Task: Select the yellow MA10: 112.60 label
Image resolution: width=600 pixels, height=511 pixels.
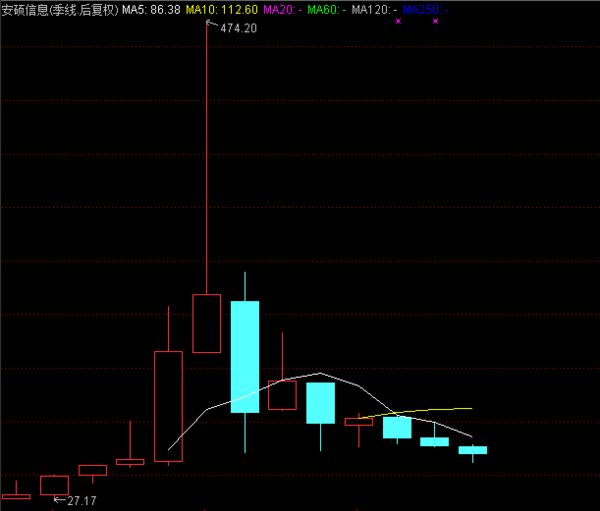Action: point(222,10)
